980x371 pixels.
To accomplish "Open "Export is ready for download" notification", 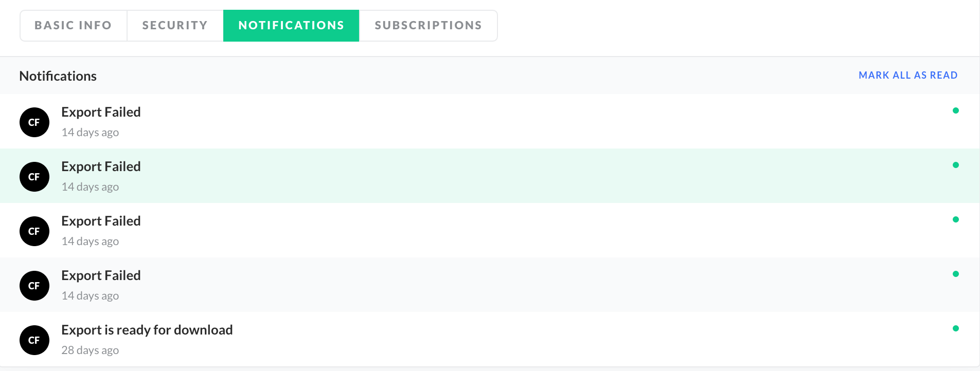I will coord(147,330).
